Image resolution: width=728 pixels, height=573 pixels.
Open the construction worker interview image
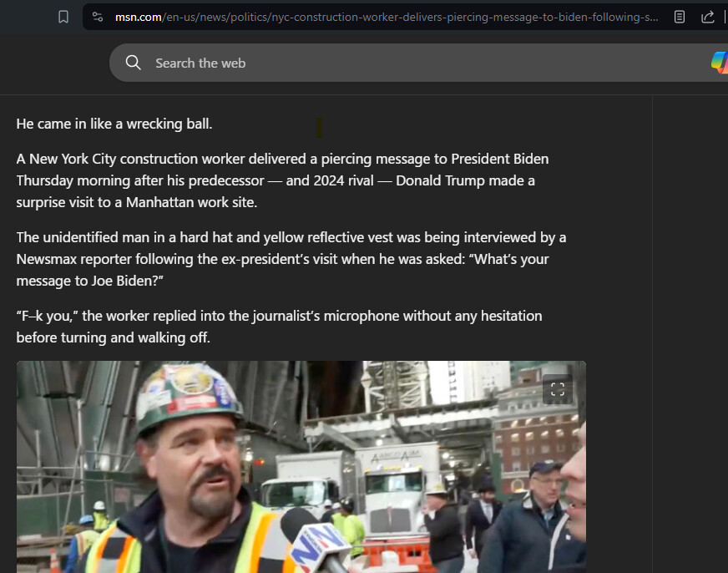tap(301, 467)
